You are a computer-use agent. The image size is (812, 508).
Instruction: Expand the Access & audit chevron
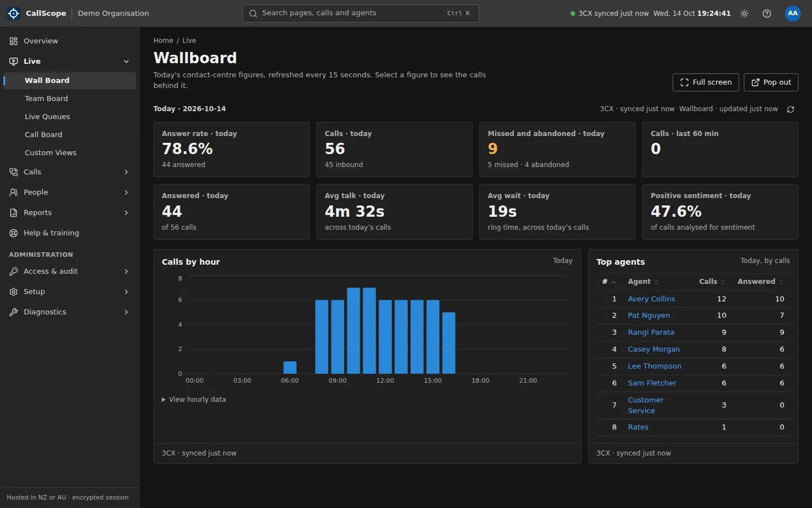(126, 271)
